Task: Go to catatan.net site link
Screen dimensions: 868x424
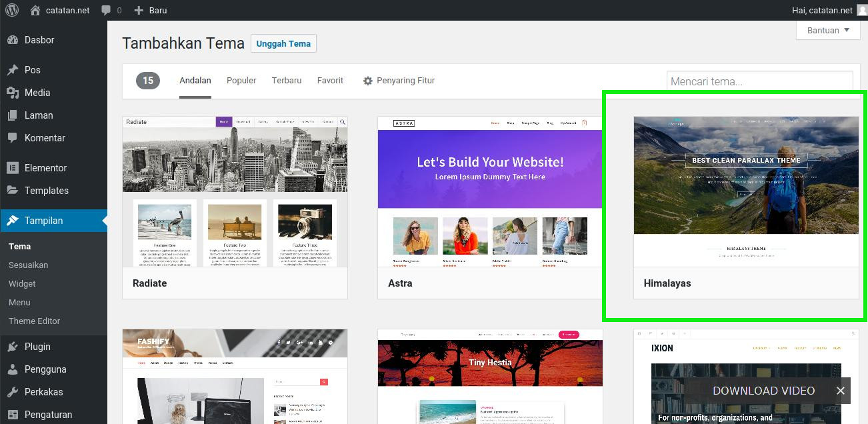Action: 68,11
